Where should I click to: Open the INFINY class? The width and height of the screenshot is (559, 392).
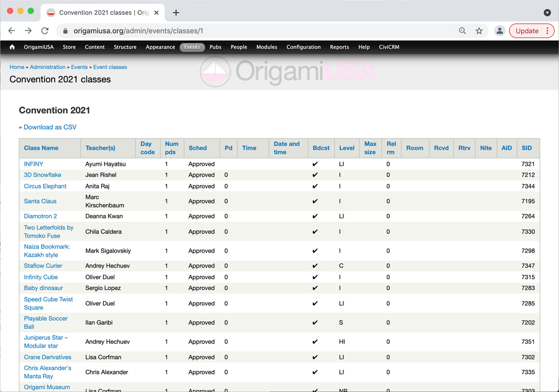pyautogui.click(x=34, y=164)
